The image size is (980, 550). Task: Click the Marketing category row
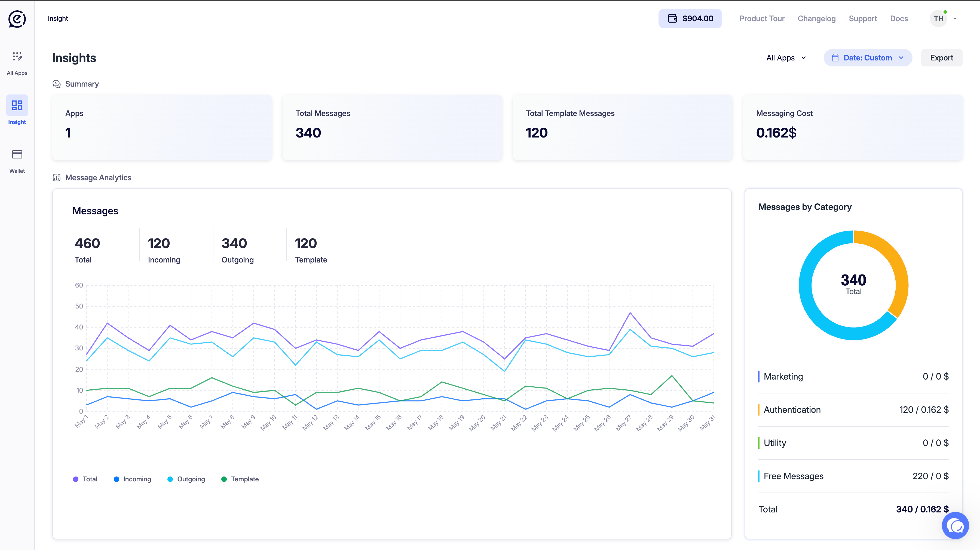(x=853, y=377)
